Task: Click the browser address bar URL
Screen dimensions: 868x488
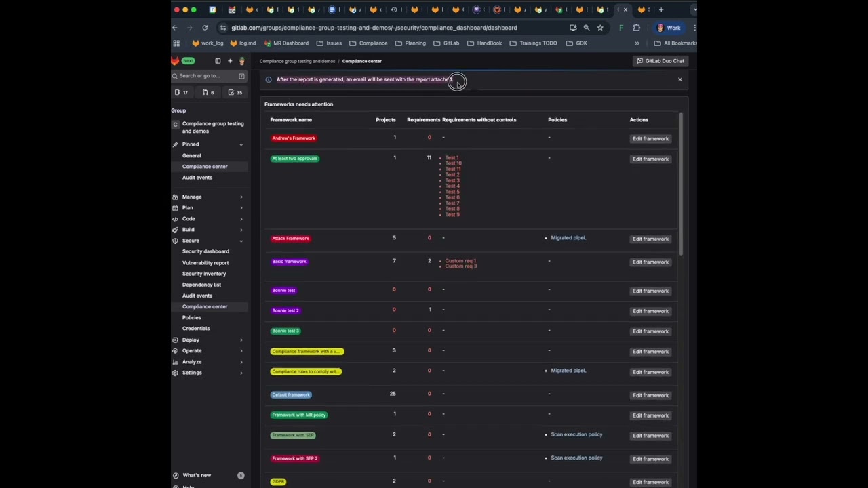Action: tap(374, 28)
